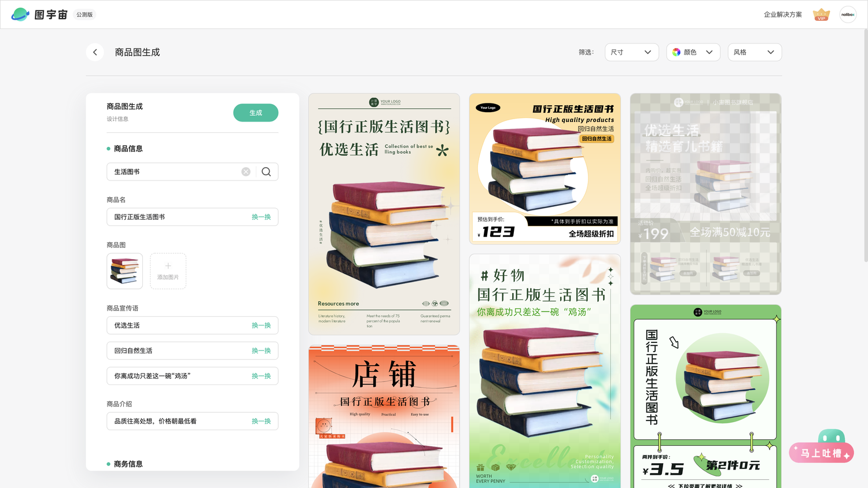Click the 商品宣传语 label
The height and width of the screenshot is (488, 868).
tap(123, 308)
